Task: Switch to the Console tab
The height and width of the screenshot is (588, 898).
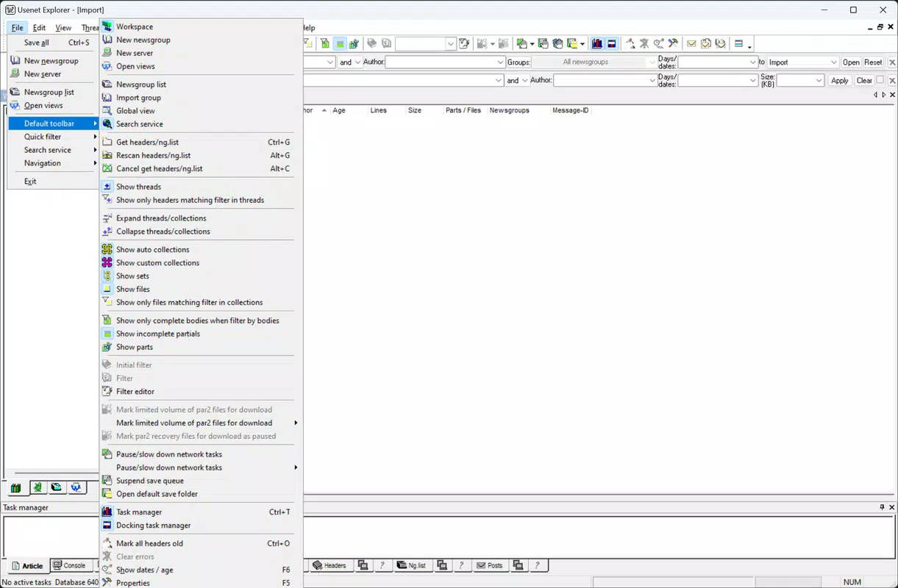Action: 69,566
